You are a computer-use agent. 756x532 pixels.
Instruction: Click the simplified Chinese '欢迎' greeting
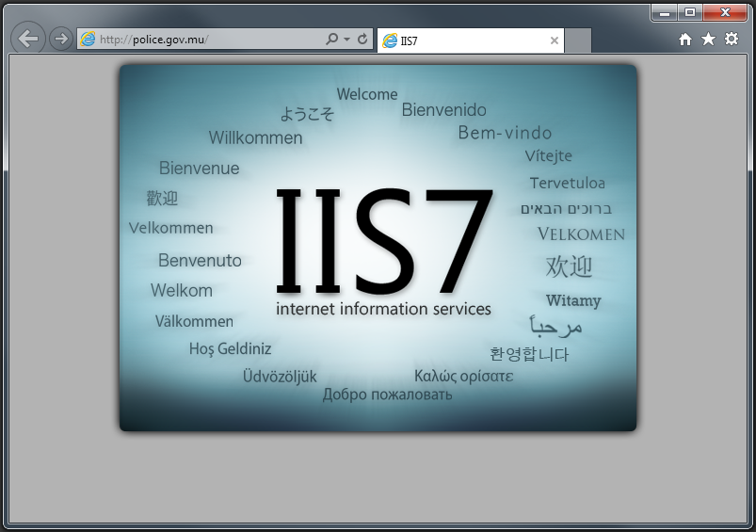click(569, 266)
